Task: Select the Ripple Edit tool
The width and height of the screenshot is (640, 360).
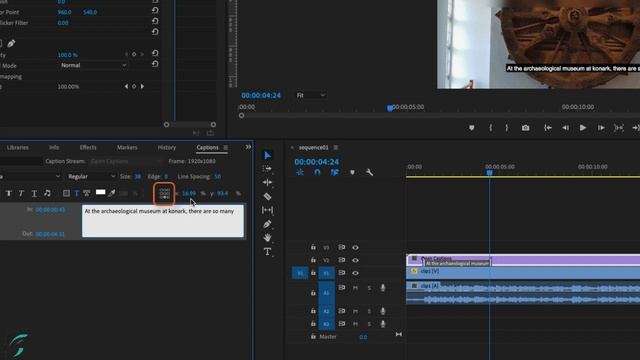Action: click(267, 182)
